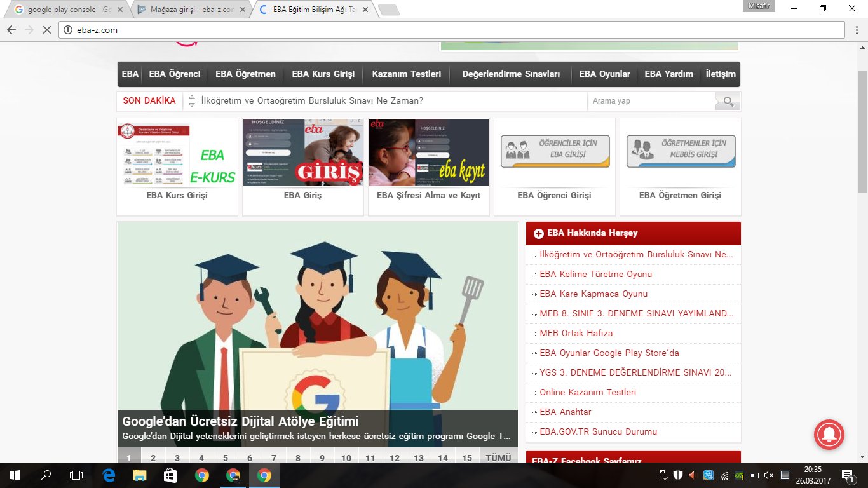868x488 pixels.
Task: Open EBA.GOV.TR Sunucu Durumu link
Action: [x=599, y=432]
